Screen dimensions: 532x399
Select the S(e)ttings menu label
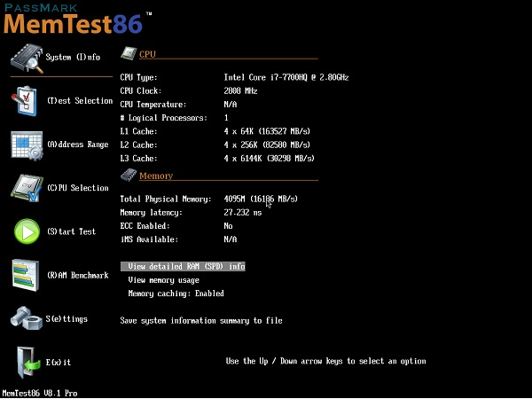66,319
